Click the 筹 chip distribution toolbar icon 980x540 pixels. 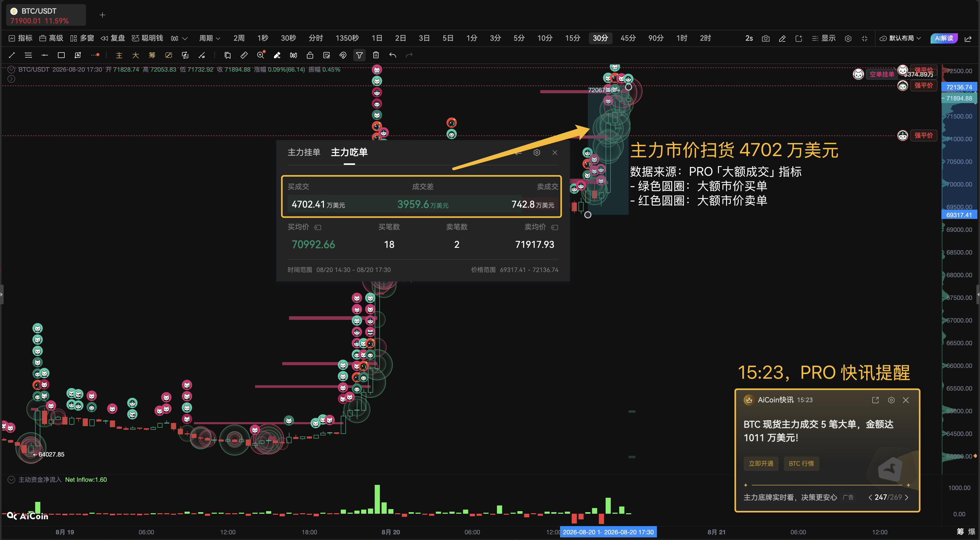(x=152, y=55)
